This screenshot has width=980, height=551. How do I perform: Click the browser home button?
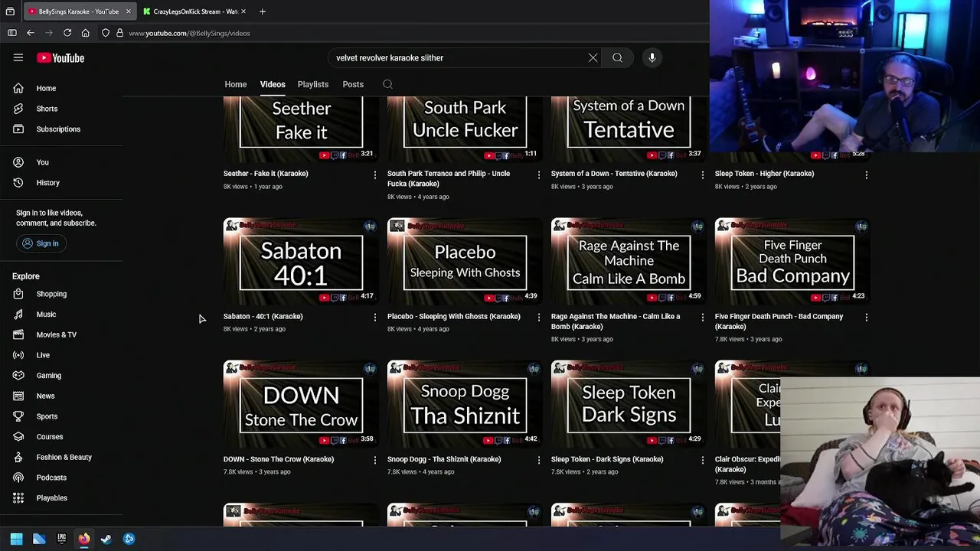tap(86, 33)
